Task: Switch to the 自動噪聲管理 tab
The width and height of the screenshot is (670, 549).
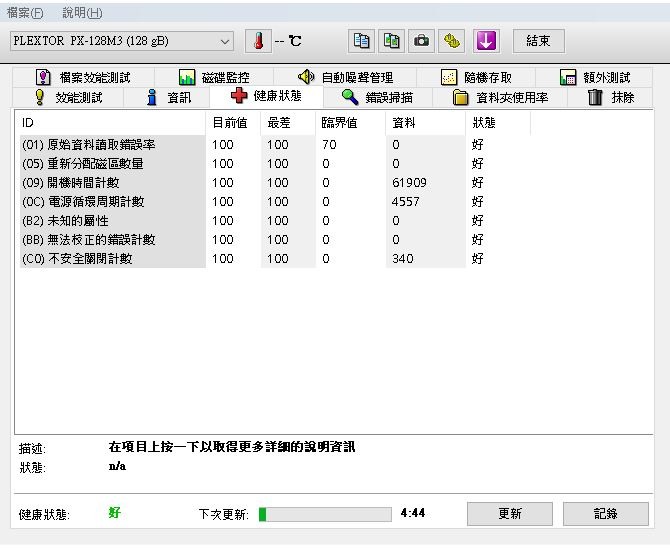Action: click(345, 78)
